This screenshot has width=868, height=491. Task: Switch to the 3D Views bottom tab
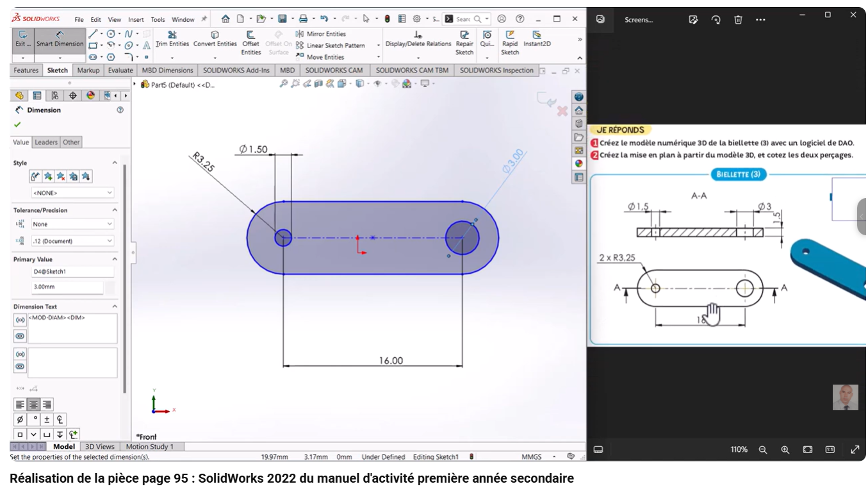(x=100, y=447)
